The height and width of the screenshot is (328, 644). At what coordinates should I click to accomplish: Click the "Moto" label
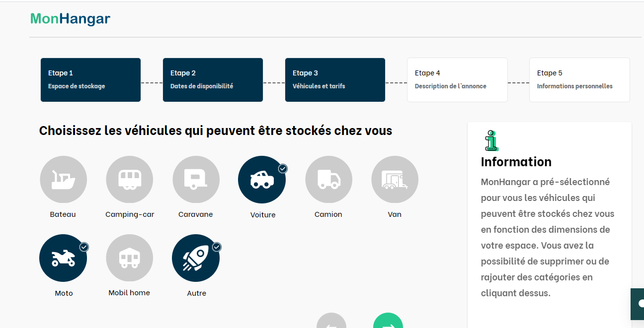pos(64,293)
